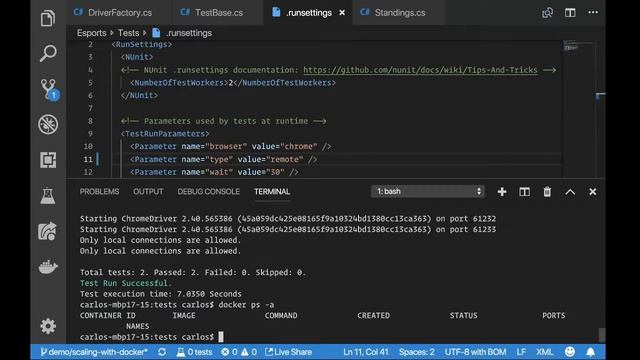Open the editor more actions menu

tap(593, 12)
